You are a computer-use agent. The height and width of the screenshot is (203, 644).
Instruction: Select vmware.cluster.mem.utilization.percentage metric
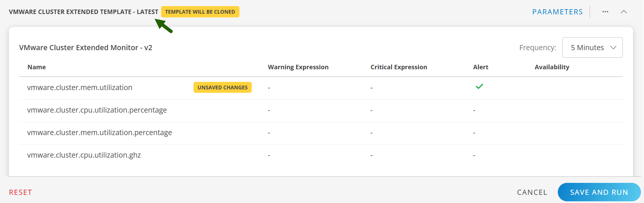[100, 133]
